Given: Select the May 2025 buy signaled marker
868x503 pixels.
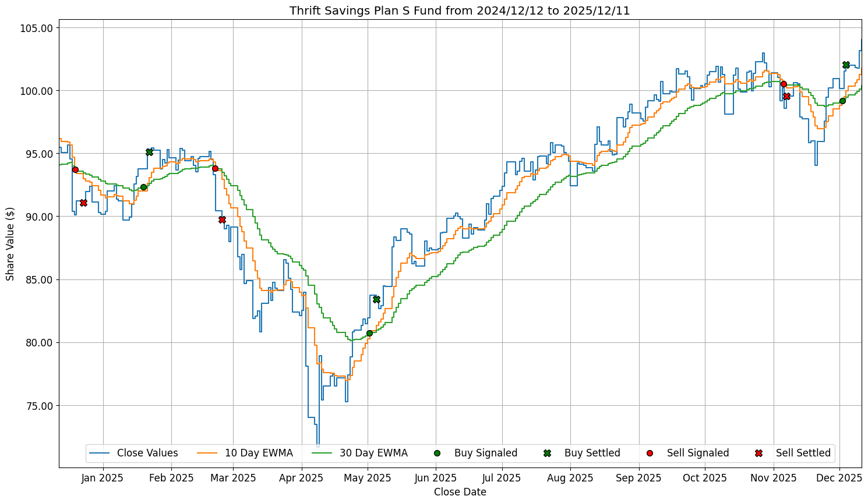Looking at the screenshot, I should point(369,333).
